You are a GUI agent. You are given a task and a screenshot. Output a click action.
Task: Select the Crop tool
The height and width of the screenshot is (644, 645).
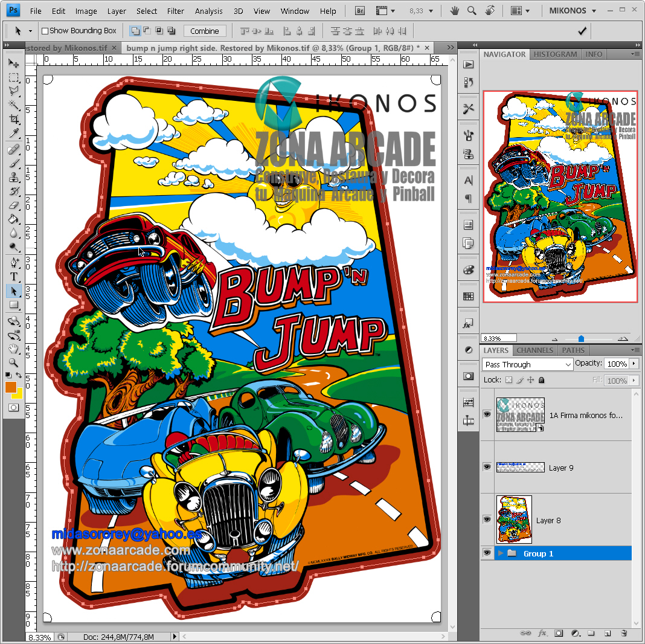pyautogui.click(x=14, y=119)
